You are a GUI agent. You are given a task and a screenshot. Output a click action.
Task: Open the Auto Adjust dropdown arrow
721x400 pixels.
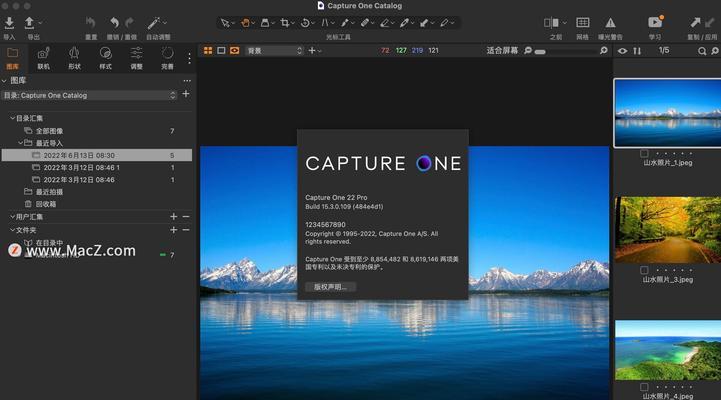[x=165, y=22]
